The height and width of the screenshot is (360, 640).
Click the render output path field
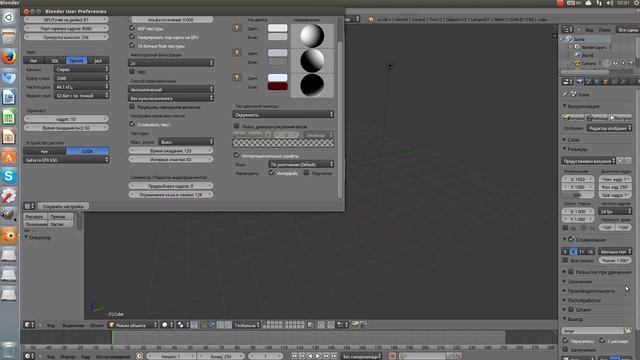tap(593, 331)
